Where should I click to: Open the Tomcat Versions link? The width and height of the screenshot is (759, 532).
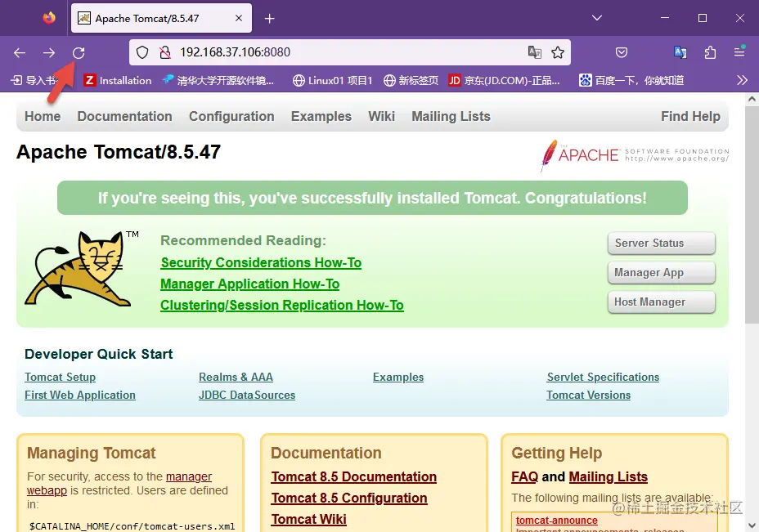pos(589,395)
